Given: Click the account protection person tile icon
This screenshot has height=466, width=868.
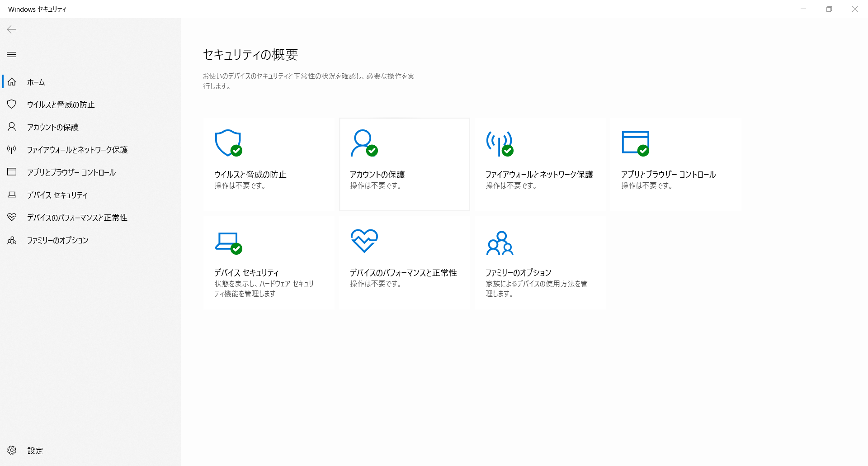Looking at the screenshot, I should coord(363,143).
